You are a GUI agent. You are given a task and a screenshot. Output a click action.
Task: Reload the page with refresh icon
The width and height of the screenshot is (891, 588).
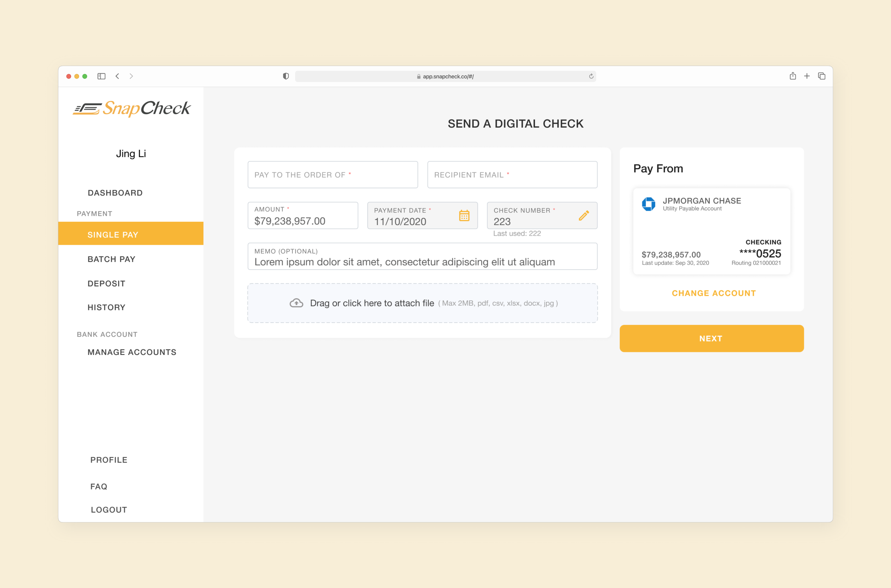click(591, 77)
